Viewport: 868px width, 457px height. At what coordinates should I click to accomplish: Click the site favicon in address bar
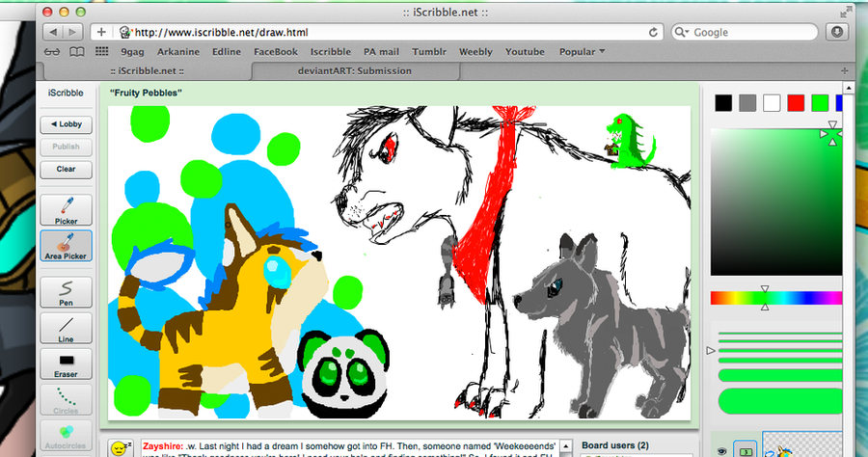(125, 32)
